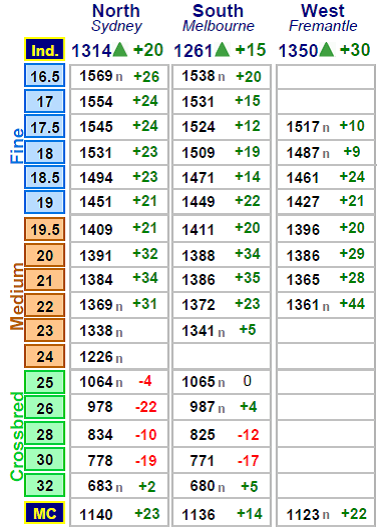Viewport: 384px width, 527px height.
Task: Click the green triangle next to 1261
Action: (222, 50)
